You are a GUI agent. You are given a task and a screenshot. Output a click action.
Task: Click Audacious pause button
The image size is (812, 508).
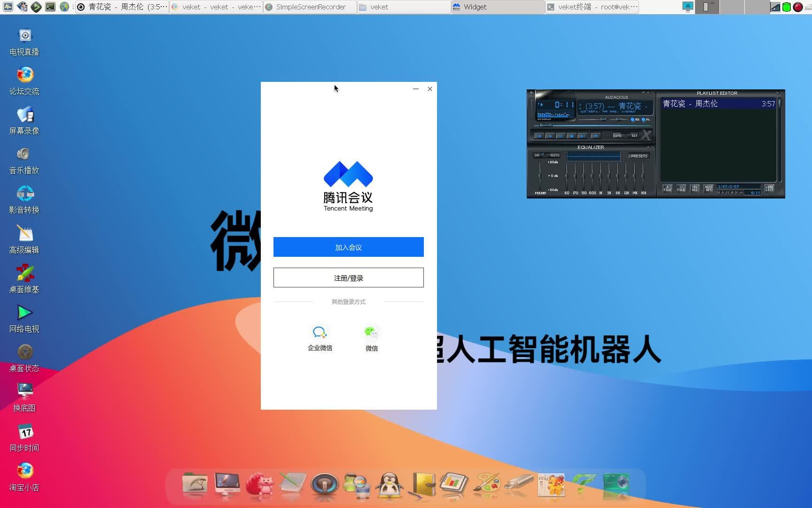click(561, 136)
